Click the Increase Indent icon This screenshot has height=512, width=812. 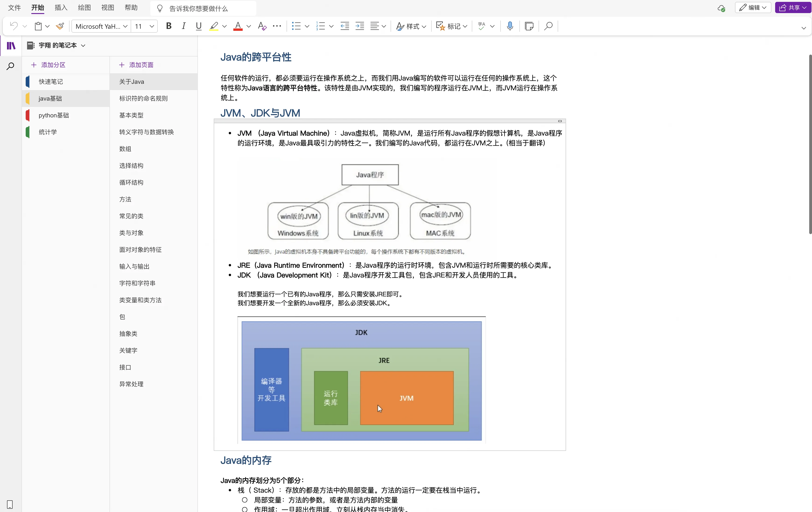click(x=360, y=26)
